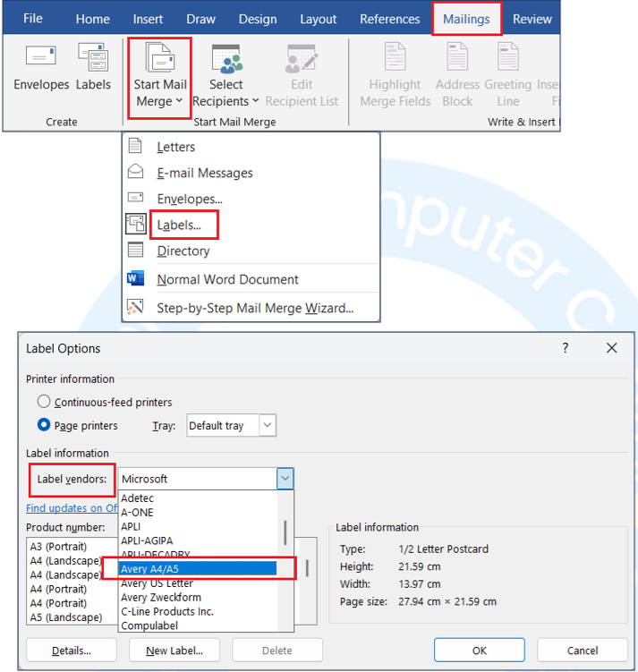Click the Details... button
This screenshot has height=672, width=638.
click(x=71, y=651)
